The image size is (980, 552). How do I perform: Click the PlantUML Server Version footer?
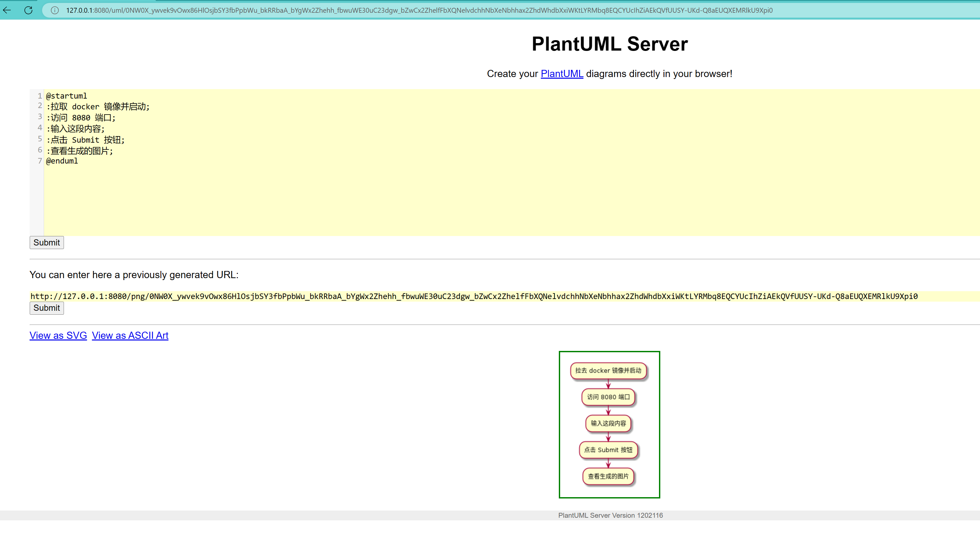tap(610, 515)
